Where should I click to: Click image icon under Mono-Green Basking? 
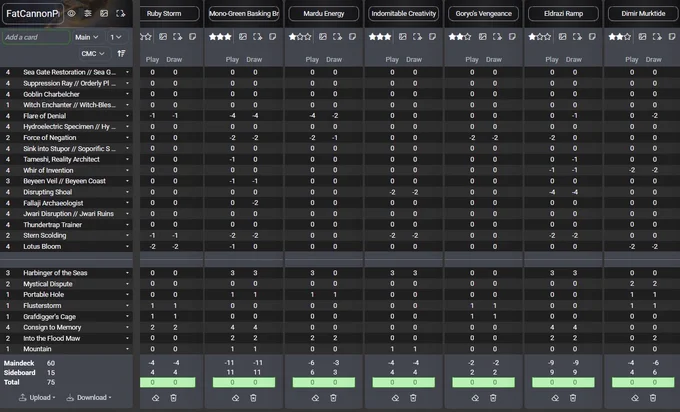click(243, 37)
